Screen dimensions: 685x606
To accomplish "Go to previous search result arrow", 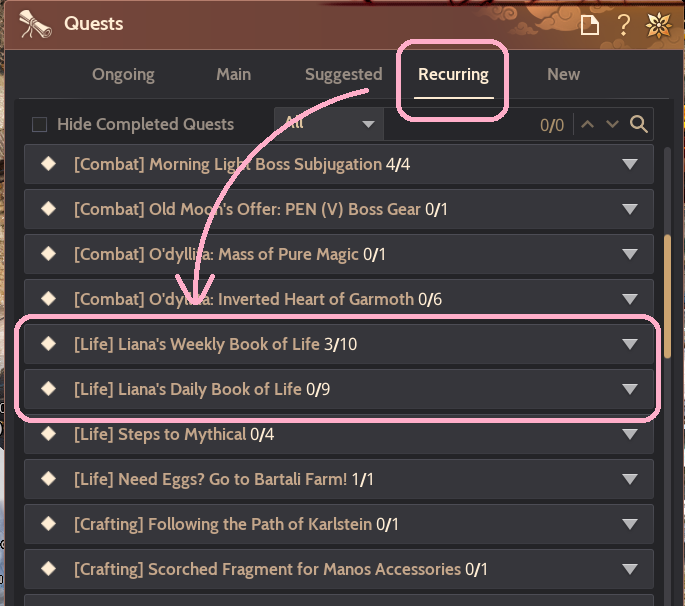I will tap(588, 125).
